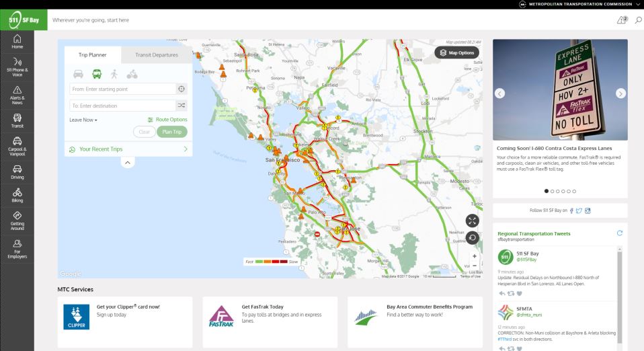This screenshot has height=351, width=644.
Task: Open 511 SF Bay Instagram page
Action: 588,210
